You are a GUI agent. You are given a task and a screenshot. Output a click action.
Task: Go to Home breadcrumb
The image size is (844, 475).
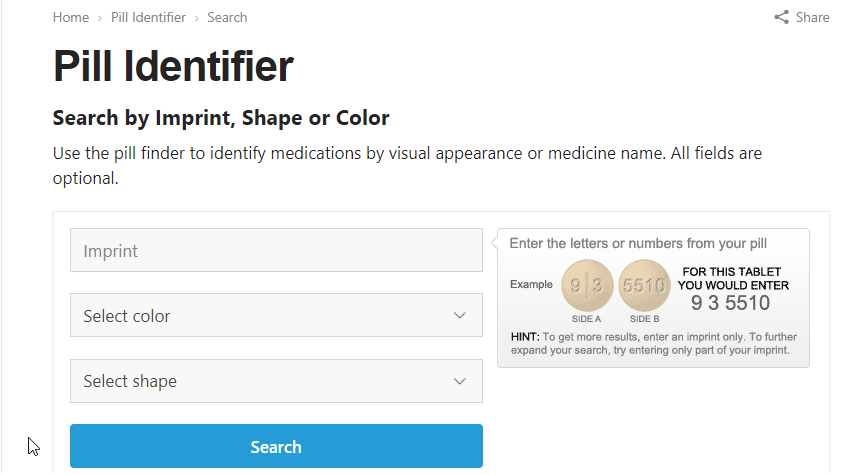pos(71,17)
